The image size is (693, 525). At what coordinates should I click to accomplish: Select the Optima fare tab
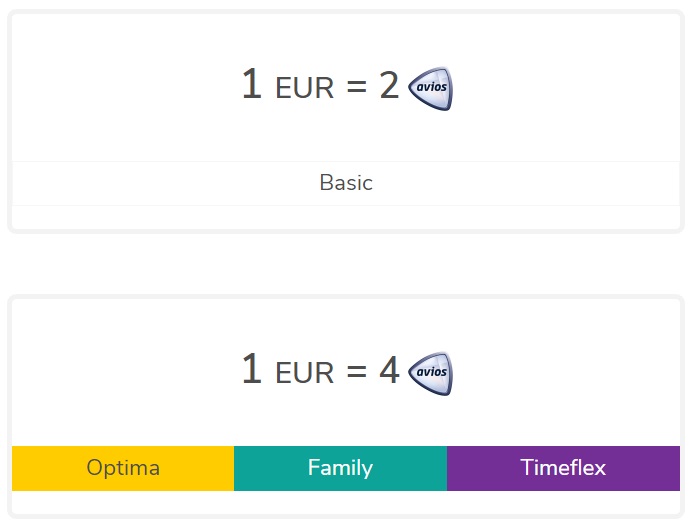click(x=123, y=468)
